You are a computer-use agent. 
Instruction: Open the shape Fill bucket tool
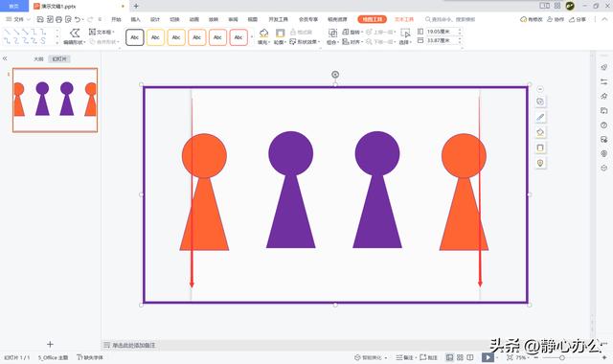(x=264, y=34)
